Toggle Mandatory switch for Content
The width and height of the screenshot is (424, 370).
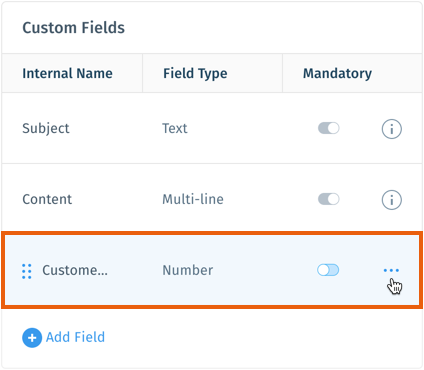[x=328, y=199]
